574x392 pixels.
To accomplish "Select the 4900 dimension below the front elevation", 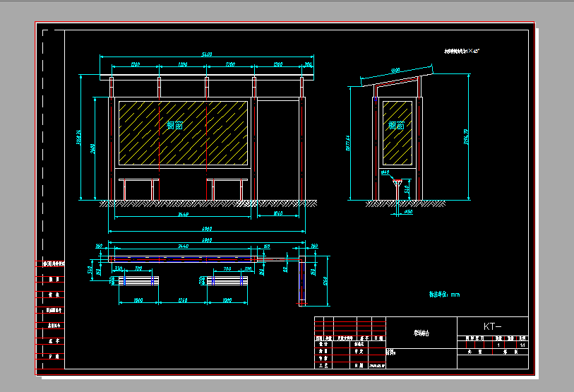I will (207, 229).
